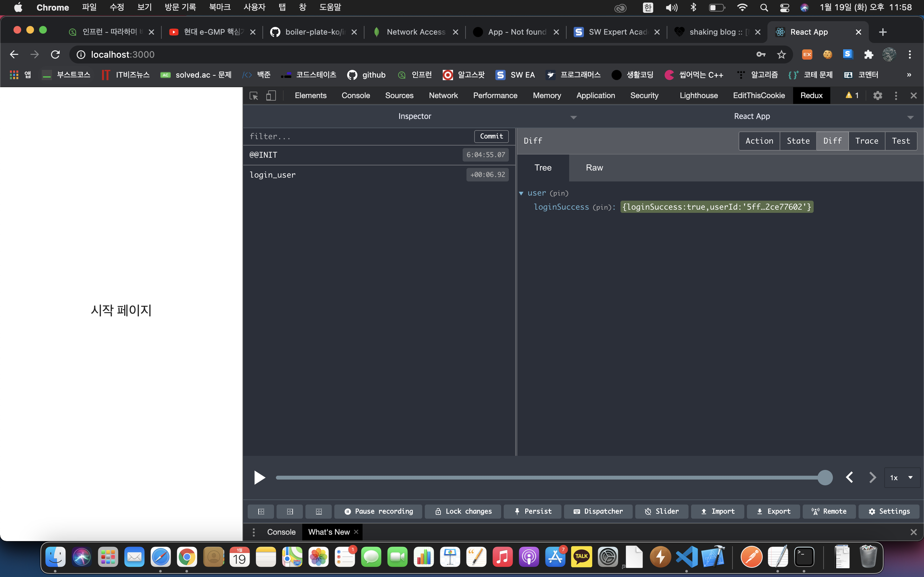Viewport: 924px width, 577px height.
Task: Toggle device toolbar icon in DevTools
Action: pos(271,96)
